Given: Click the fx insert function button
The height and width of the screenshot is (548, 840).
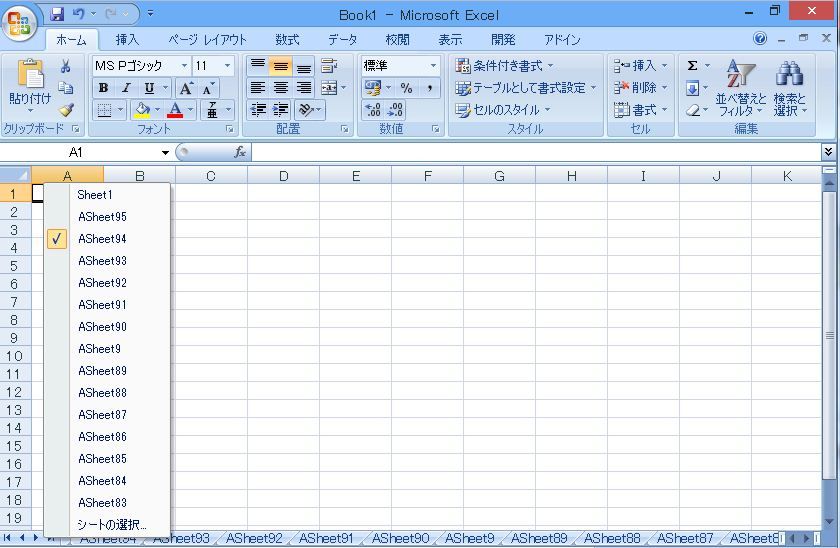Looking at the screenshot, I should tap(239, 153).
